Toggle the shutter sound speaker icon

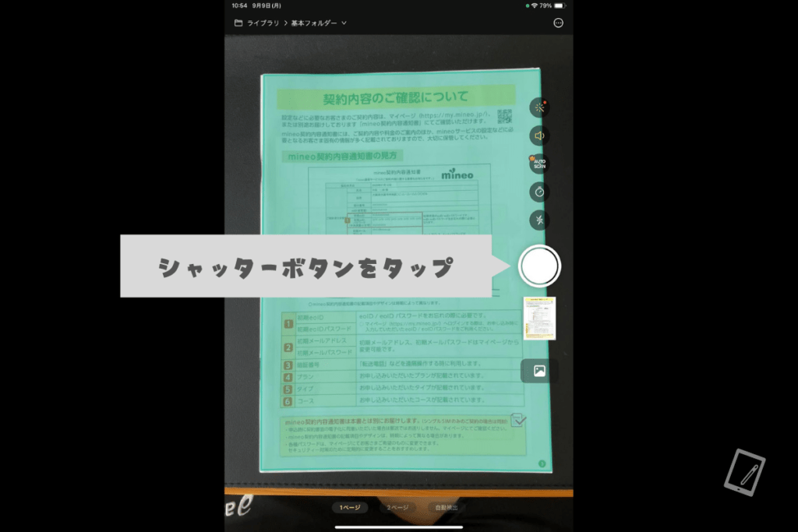pos(539,136)
